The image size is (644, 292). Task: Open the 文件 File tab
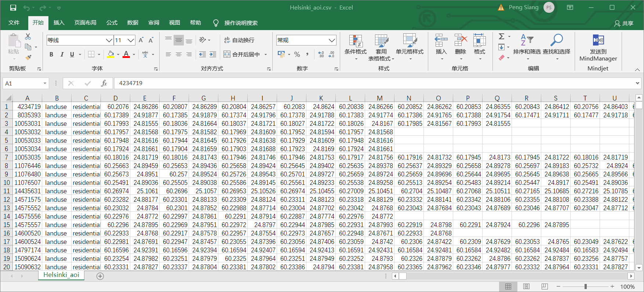pyautogui.click(x=14, y=23)
